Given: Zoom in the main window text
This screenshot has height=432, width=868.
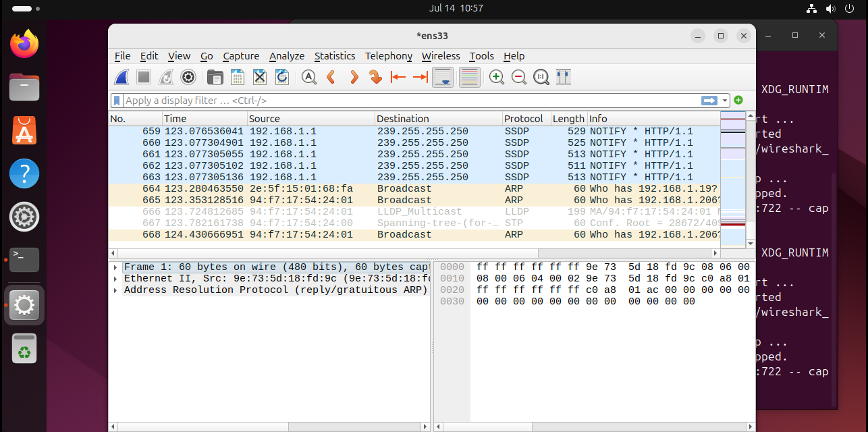Looking at the screenshot, I should (x=497, y=77).
